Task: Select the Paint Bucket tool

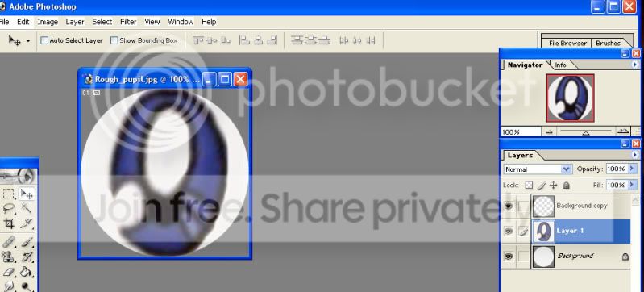Action: (x=27, y=272)
